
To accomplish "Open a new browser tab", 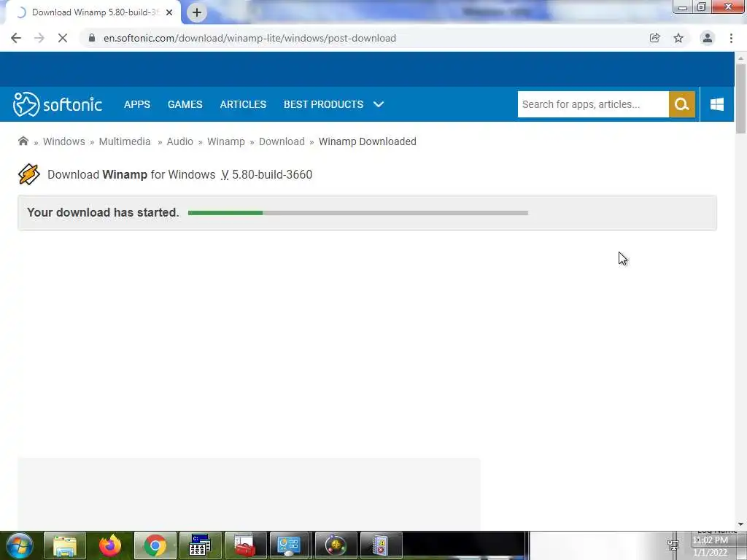I will pyautogui.click(x=197, y=12).
